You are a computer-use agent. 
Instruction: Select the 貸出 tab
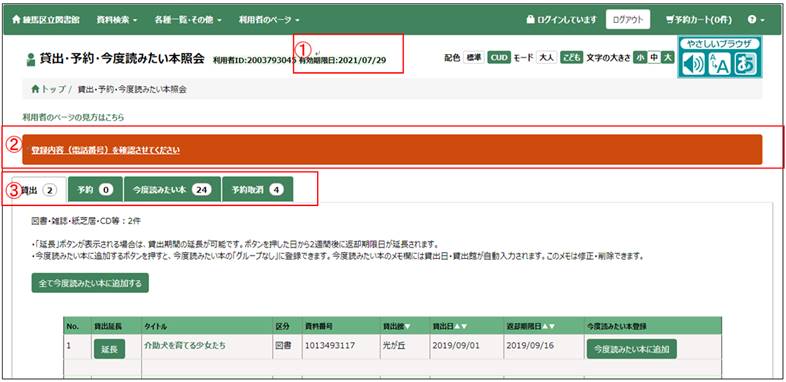tap(39, 189)
